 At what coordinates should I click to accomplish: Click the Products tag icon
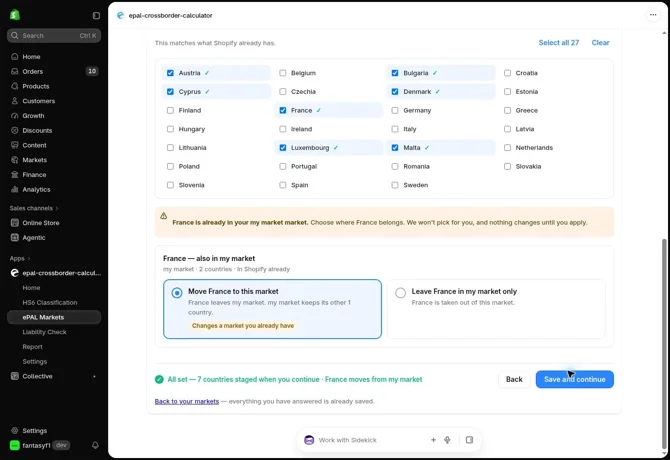pos(15,86)
